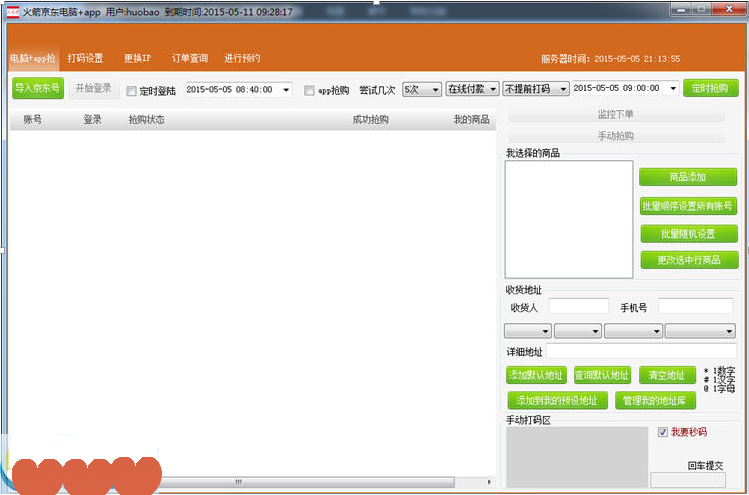The width and height of the screenshot is (749, 495).
Task: Click the 添加到我的预设地址 button
Action: tap(557, 400)
